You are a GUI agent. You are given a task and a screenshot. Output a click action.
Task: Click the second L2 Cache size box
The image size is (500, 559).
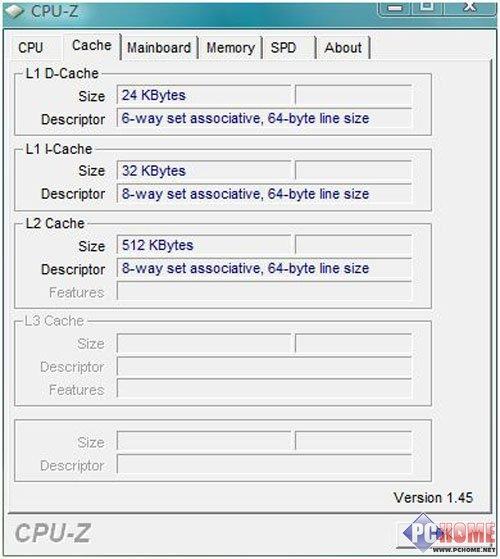click(354, 245)
